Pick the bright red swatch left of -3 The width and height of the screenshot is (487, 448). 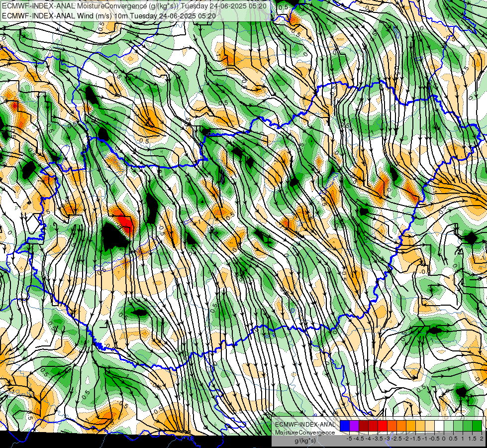tap(383, 426)
